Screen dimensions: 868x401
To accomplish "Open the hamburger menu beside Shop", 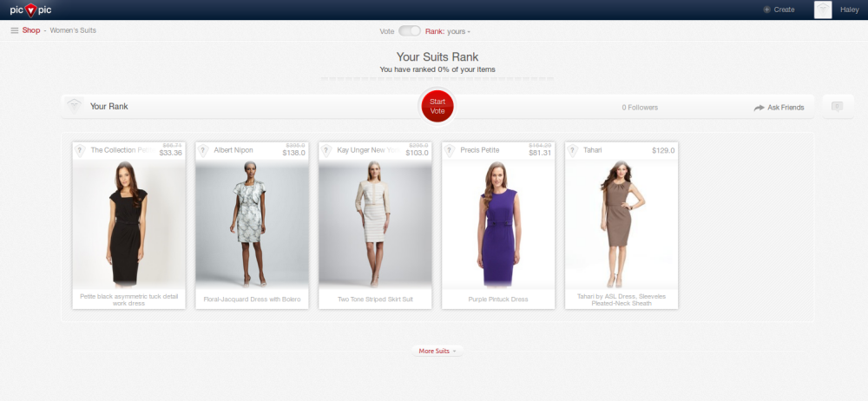I will pos(15,30).
